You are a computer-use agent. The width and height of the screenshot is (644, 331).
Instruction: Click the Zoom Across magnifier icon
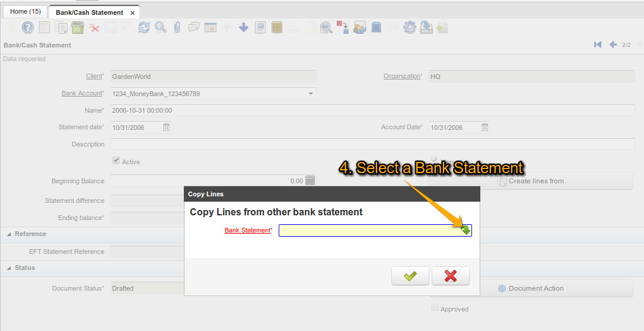pos(326,27)
